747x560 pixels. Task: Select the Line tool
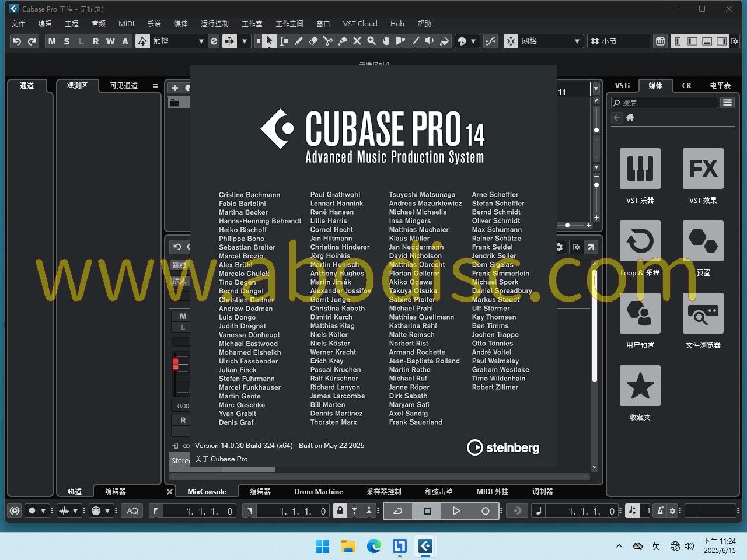point(415,41)
